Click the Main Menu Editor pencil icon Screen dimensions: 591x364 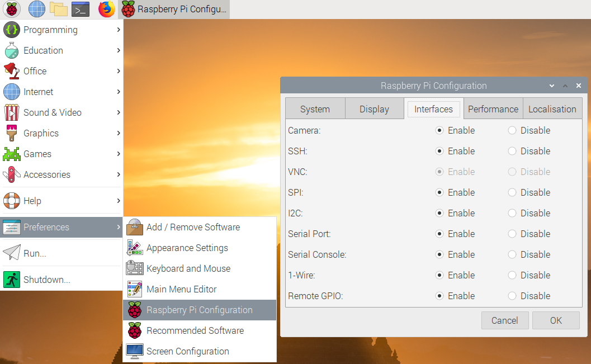(x=135, y=289)
